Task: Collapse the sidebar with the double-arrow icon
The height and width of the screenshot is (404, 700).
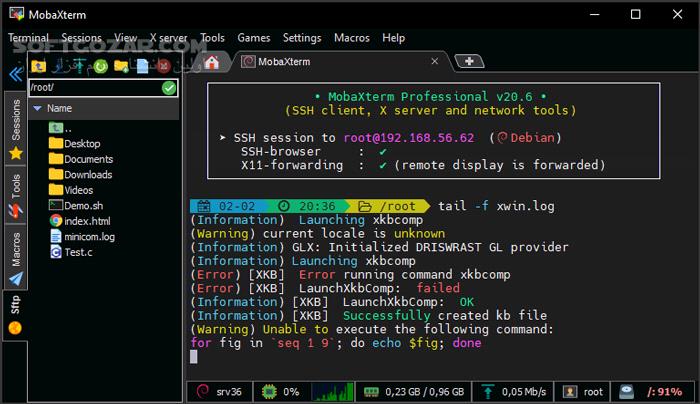Action: 16,74
